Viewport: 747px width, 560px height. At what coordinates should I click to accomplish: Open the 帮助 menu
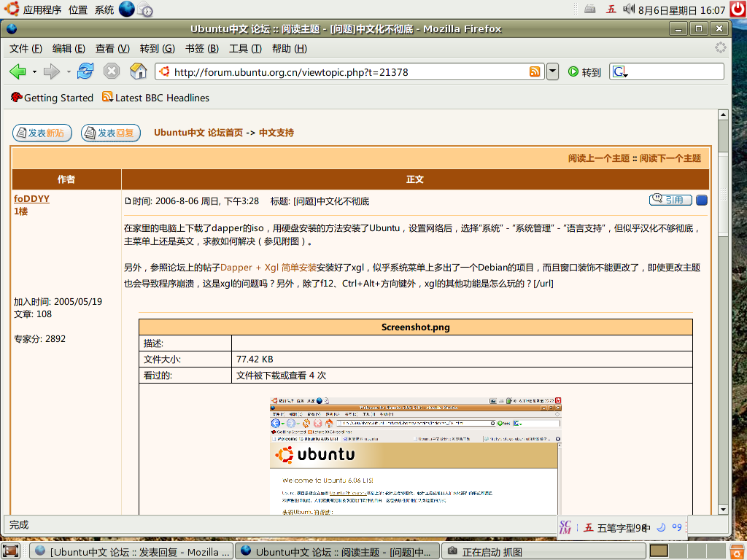coord(289,49)
